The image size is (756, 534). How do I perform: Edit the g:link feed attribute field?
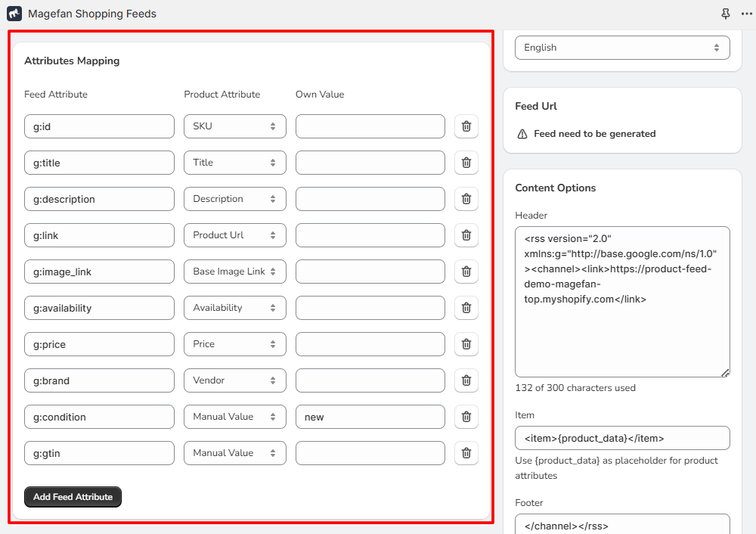click(x=99, y=235)
